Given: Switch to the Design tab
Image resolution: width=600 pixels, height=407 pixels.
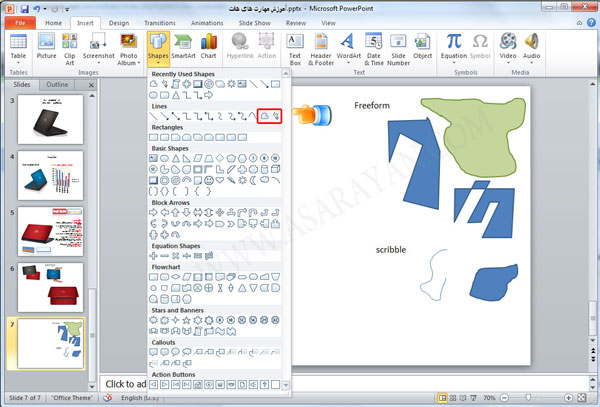Looking at the screenshot, I should [119, 22].
